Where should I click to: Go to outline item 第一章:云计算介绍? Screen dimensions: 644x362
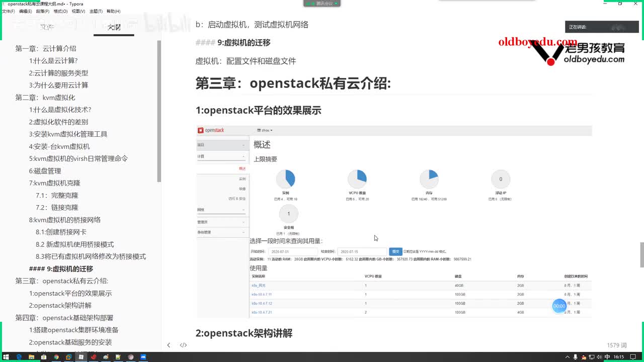point(46,49)
